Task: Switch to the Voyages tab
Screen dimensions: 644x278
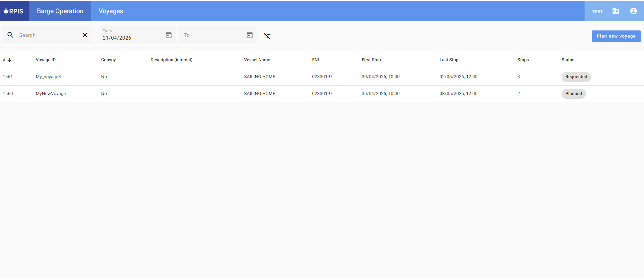Action: pyautogui.click(x=111, y=11)
